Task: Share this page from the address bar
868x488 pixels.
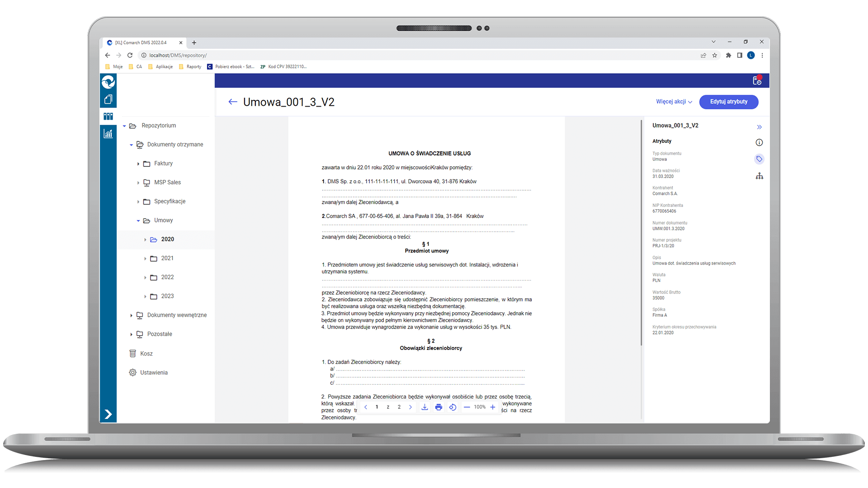Action: point(703,55)
